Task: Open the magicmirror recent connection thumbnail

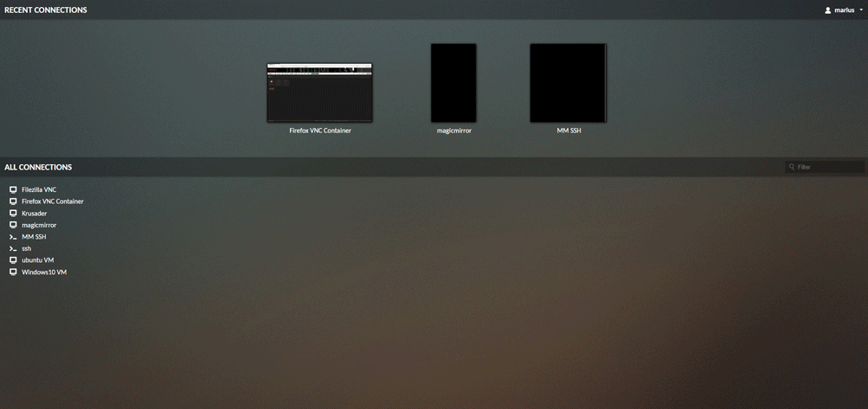Action: point(453,83)
